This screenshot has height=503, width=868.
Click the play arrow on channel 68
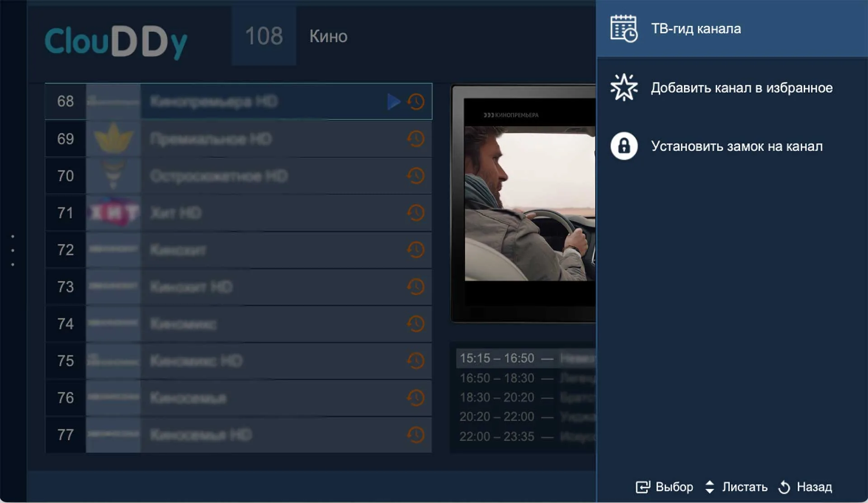pyautogui.click(x=394, y=101)
